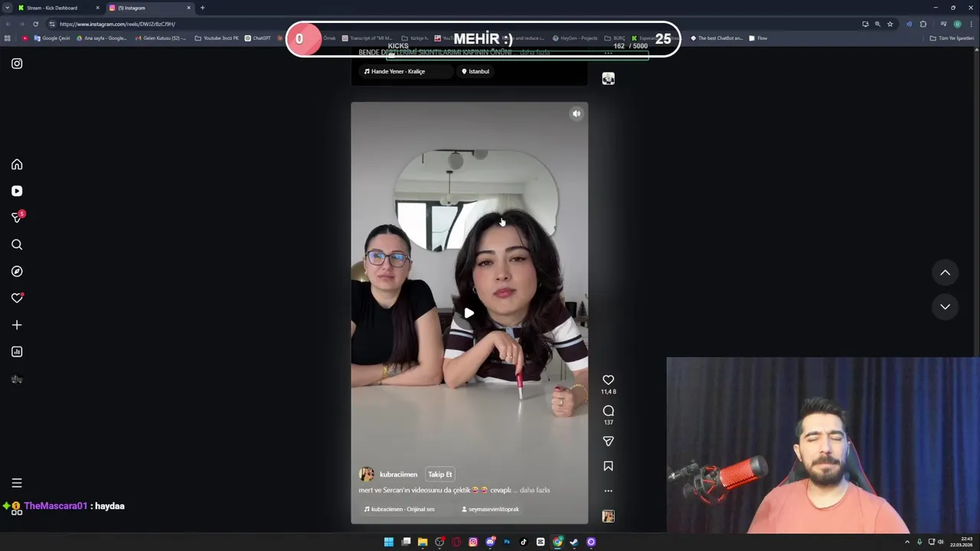Screen dimensions: 980x551
Task: Open the Istanbul location tag
Action: pyautogui.click(x=475, y=72)
